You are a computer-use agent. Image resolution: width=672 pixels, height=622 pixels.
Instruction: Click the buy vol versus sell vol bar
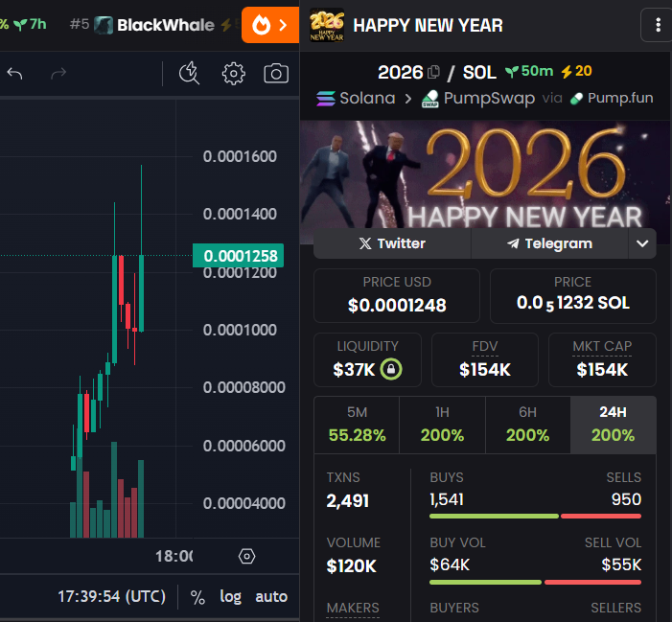(x=535, y=582)
